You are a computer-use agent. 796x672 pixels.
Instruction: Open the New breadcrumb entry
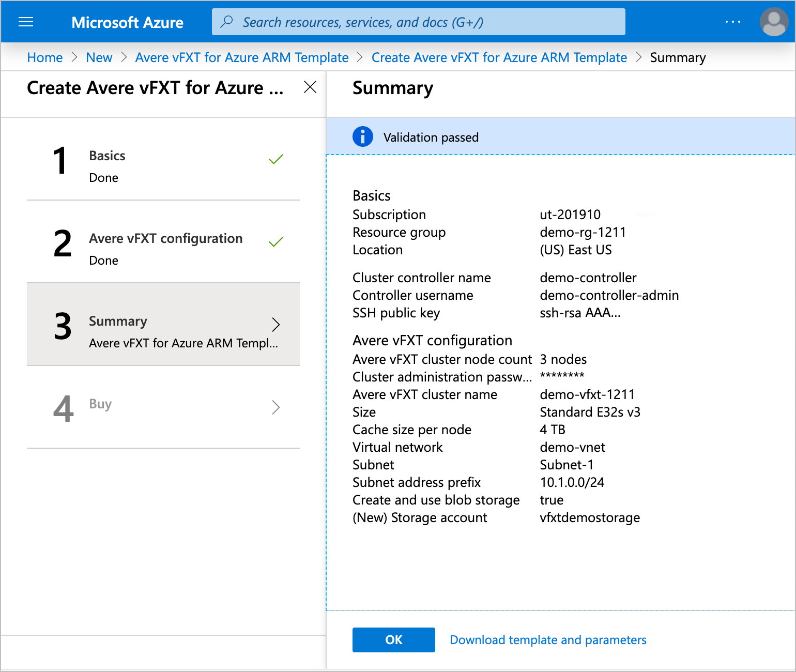click(x=99, y=57)
